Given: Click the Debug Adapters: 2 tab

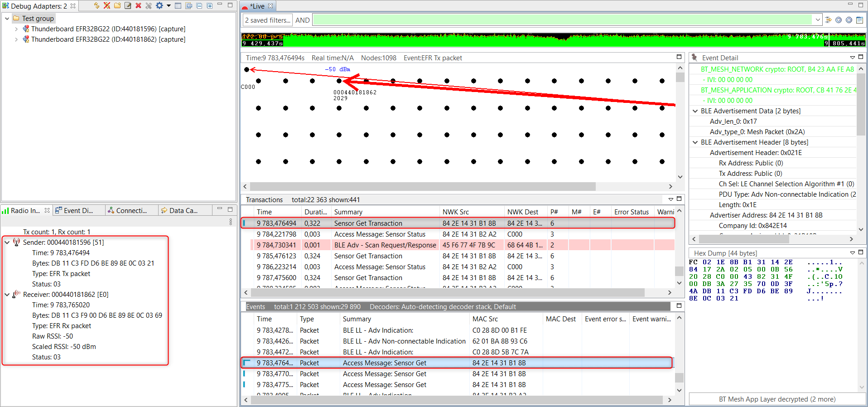Looking at the screenshot, I should 39,6.
